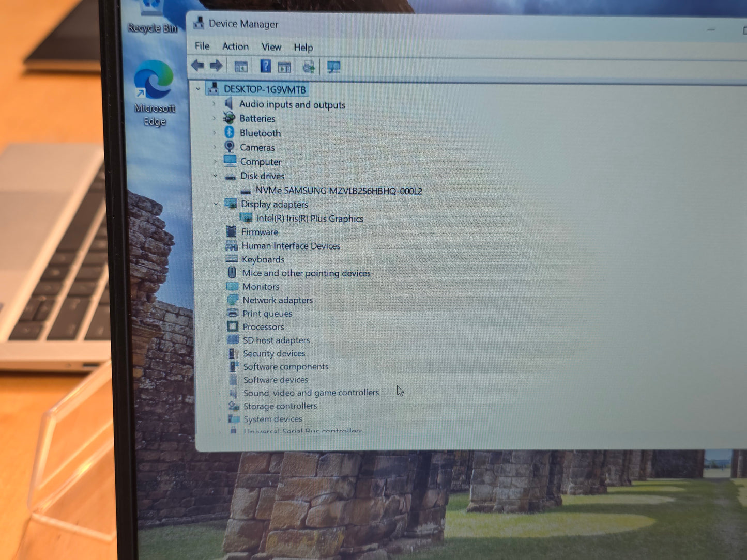747x560 pixels.
Task: Click the blue Help question mark icon
Action: click(x=265, y=66)
